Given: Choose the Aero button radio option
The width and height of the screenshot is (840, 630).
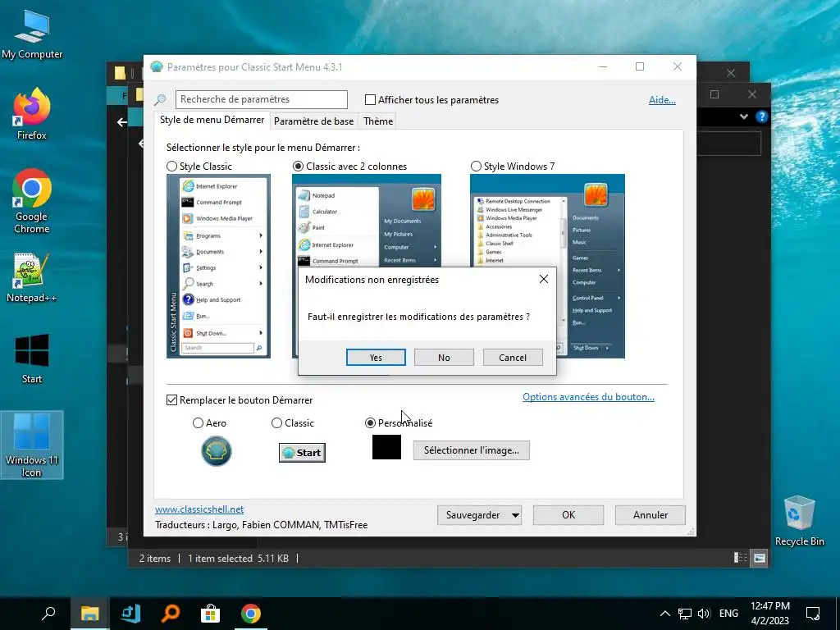Looking at the screenshot, I should (x=198, y=423).
